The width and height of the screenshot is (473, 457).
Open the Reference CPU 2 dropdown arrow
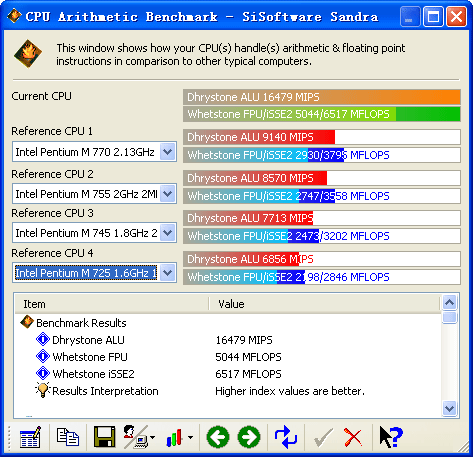(x=168, y=193)
